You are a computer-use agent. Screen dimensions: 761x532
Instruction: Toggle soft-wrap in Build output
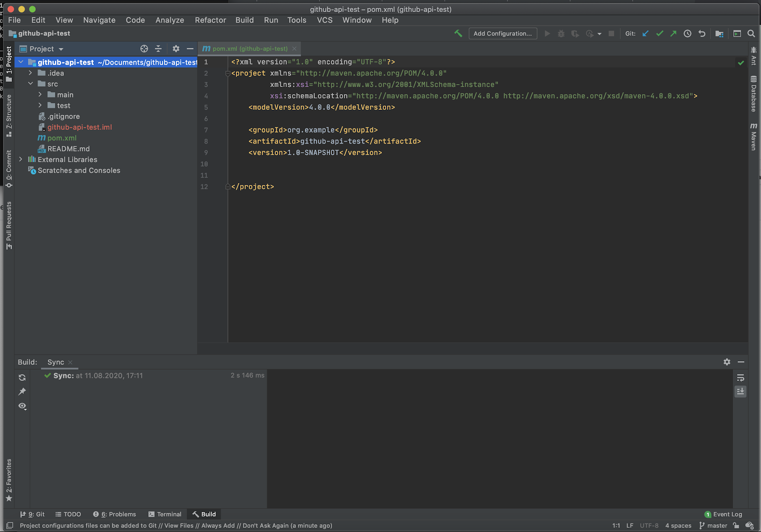coord(740,378)
